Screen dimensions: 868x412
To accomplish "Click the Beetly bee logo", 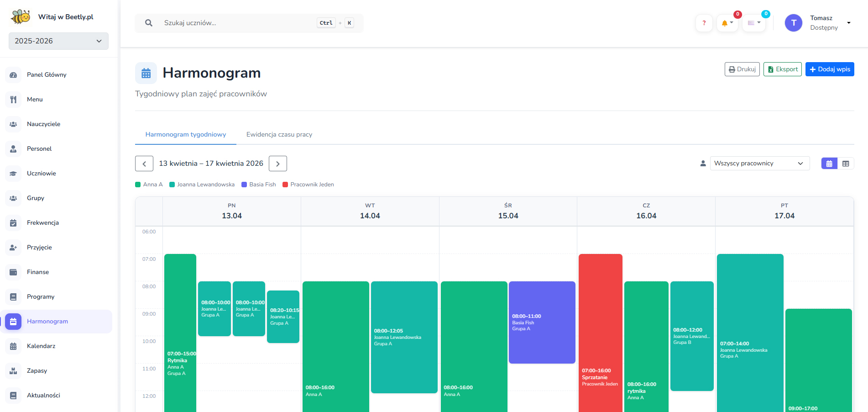I will coord(21,17).
